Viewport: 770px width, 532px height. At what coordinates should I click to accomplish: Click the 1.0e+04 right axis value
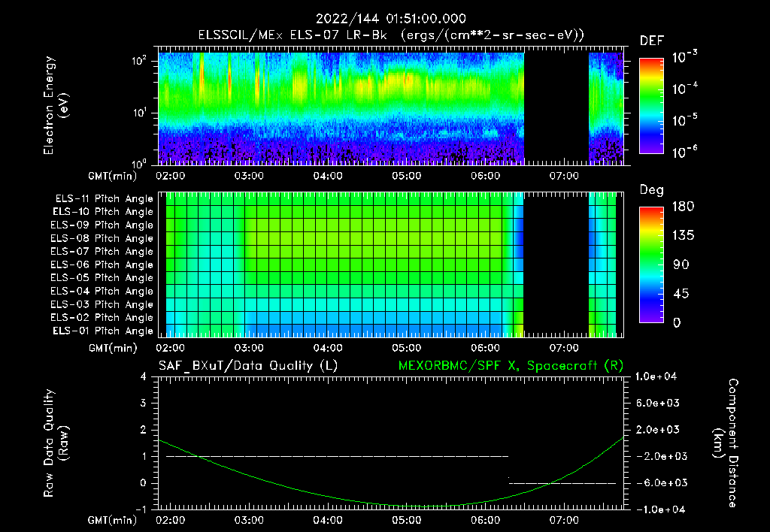click(x=656, y=376)
